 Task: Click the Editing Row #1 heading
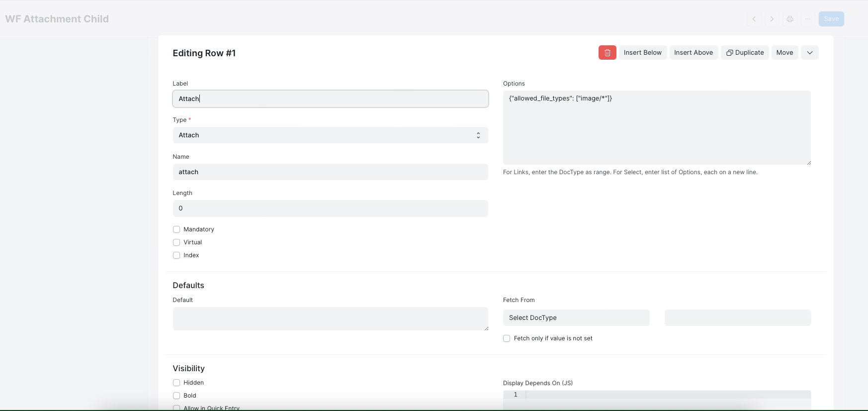(204, 53)
